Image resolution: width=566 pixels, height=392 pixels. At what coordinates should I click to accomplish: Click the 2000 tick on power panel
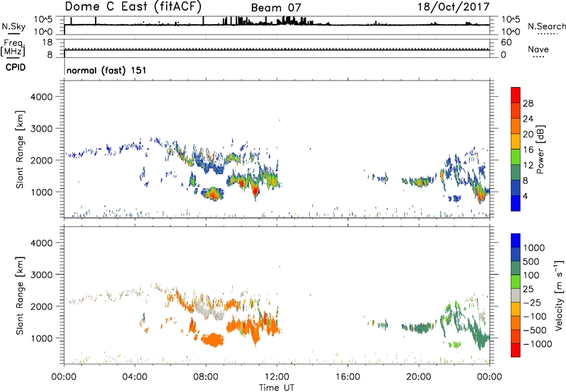point(42,160)
